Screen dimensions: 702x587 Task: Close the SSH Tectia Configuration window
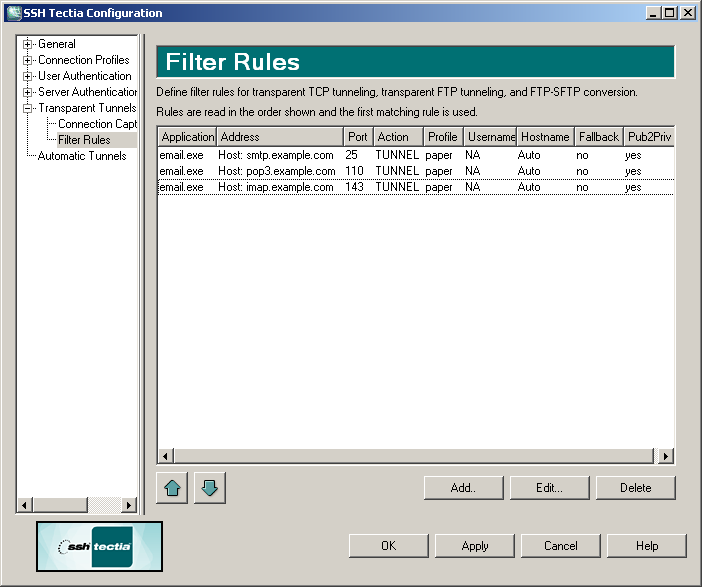[688, 13]
